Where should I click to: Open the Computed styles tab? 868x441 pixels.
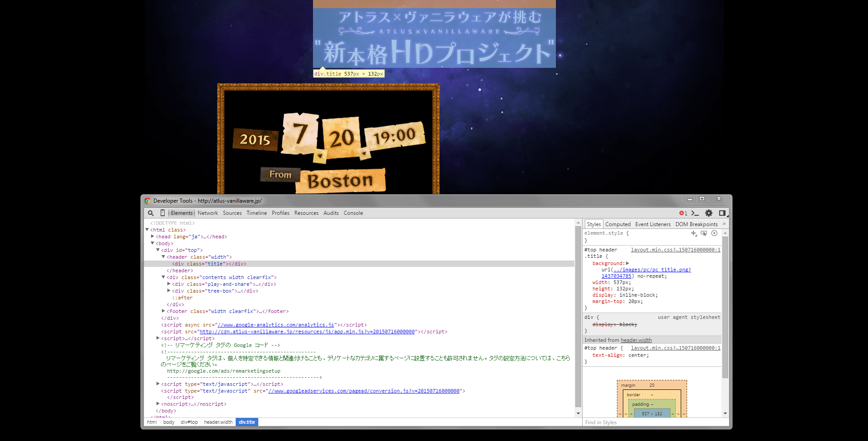617,224
